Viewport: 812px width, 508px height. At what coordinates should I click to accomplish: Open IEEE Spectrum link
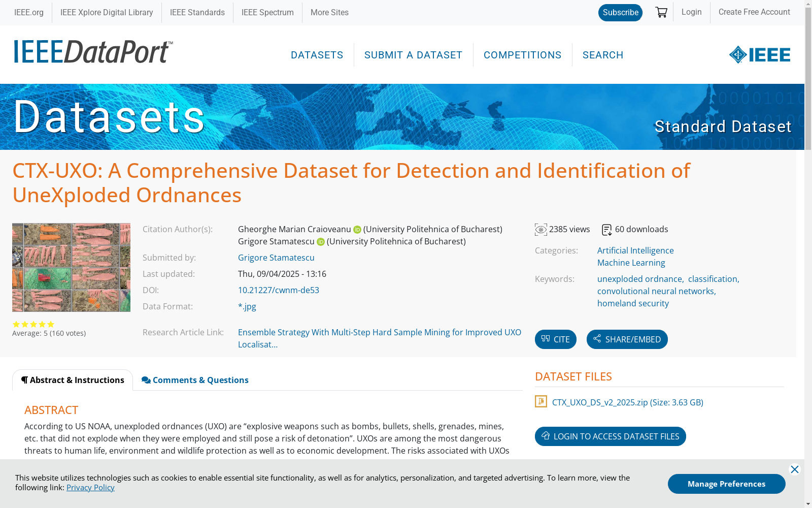267,13
